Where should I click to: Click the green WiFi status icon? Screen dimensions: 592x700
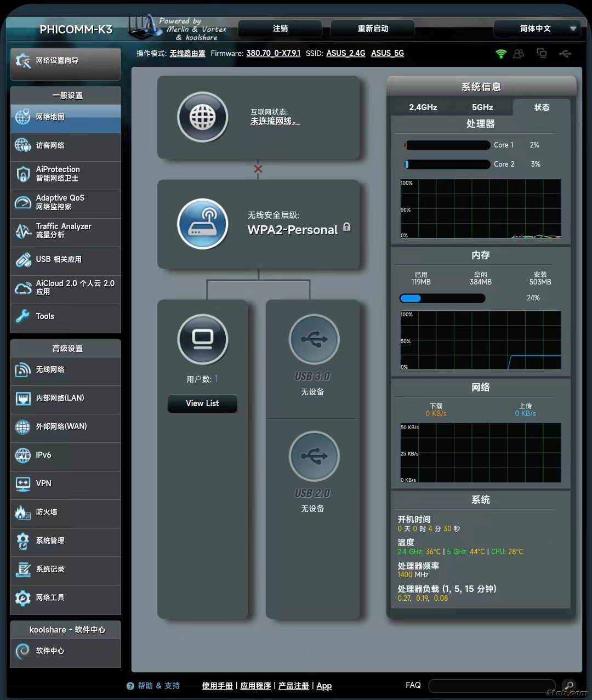point(501,53)
